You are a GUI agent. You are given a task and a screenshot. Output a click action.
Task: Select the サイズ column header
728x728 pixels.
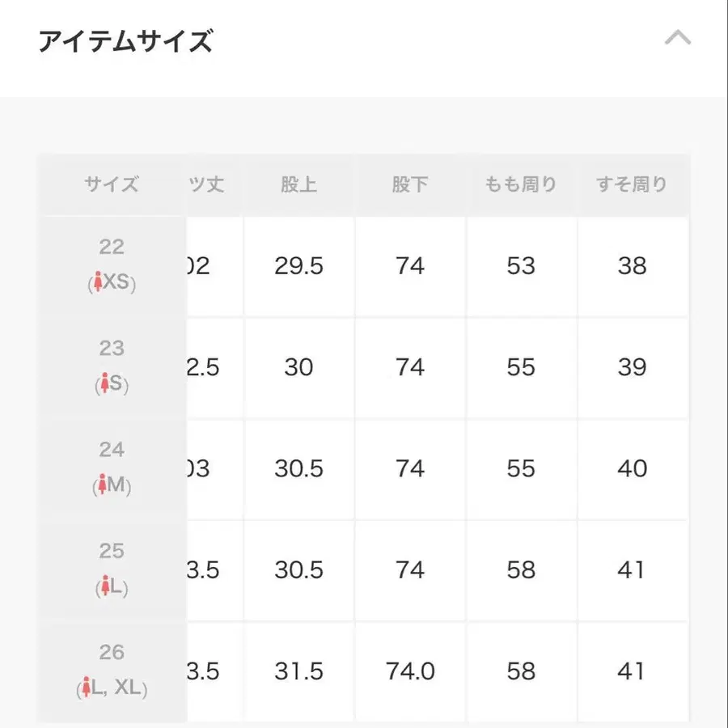(112, 184)
